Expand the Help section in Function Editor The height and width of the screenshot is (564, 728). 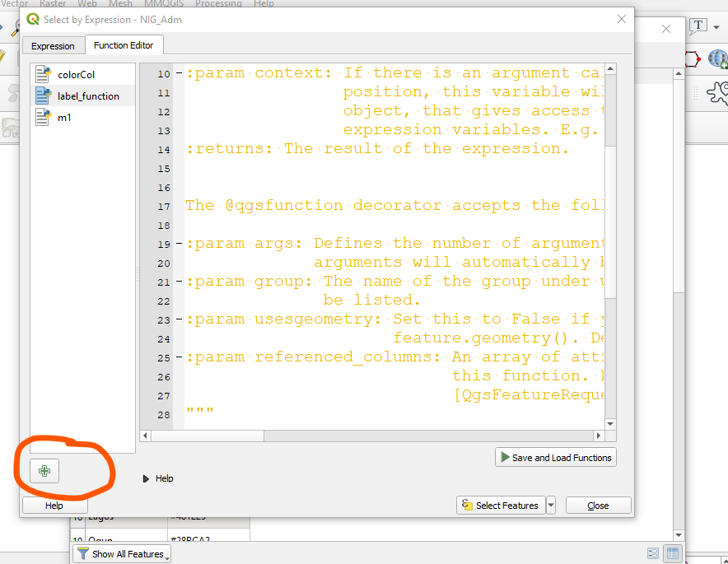157,478
